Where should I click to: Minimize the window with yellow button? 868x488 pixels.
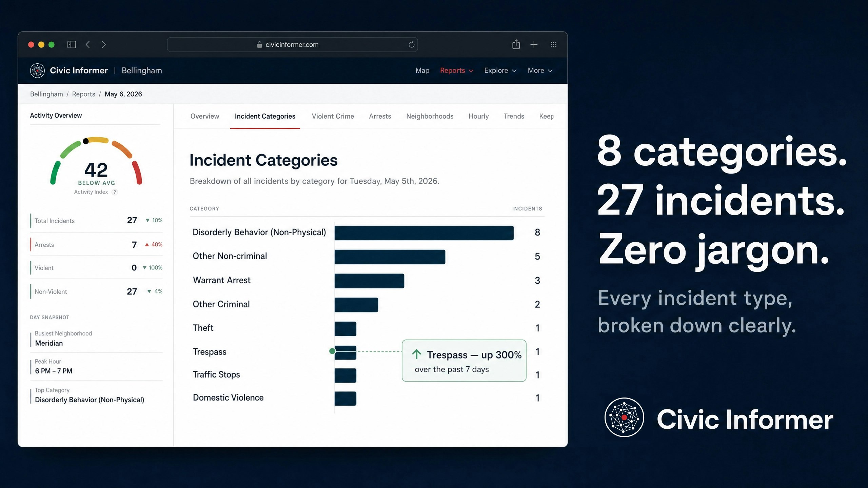tap(41, 44)
